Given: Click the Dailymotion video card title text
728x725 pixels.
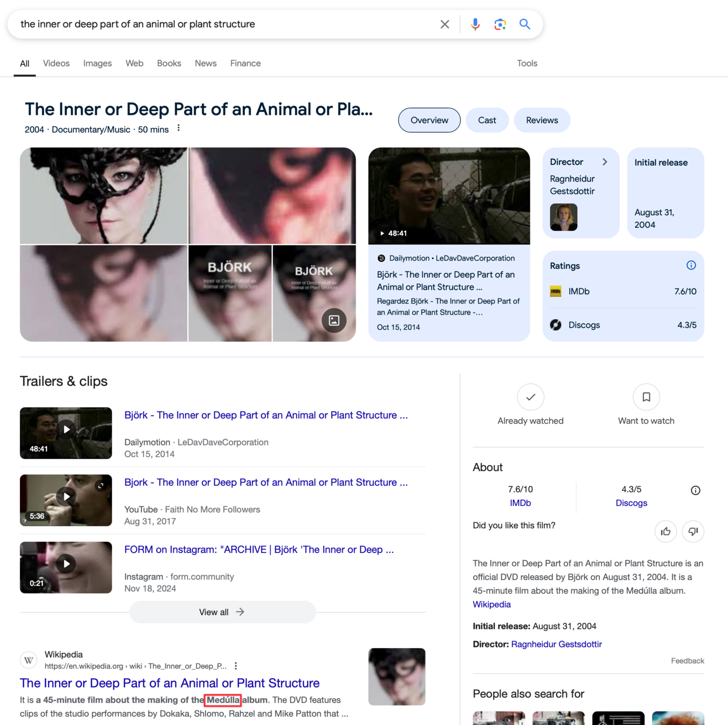Looking at the screenshot, I should coord(446,281).
